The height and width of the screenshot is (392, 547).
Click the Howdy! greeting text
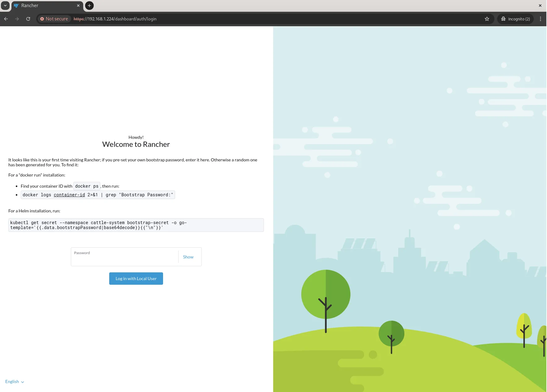136,137
